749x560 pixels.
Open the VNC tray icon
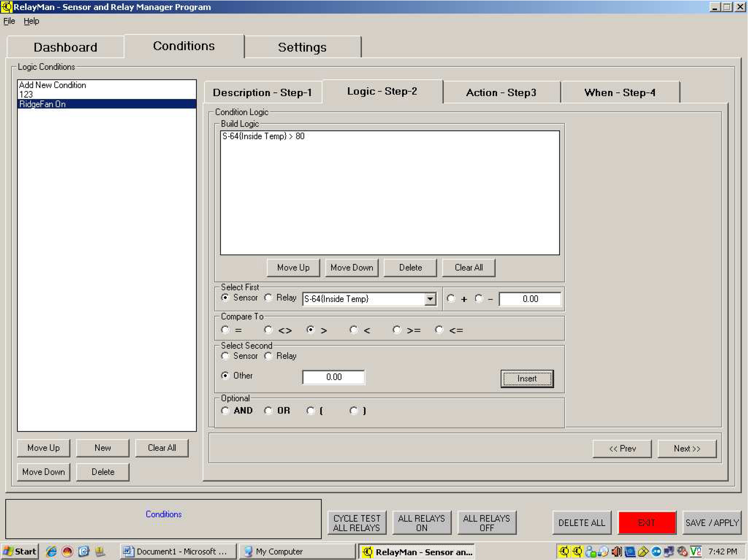(695, 552)
